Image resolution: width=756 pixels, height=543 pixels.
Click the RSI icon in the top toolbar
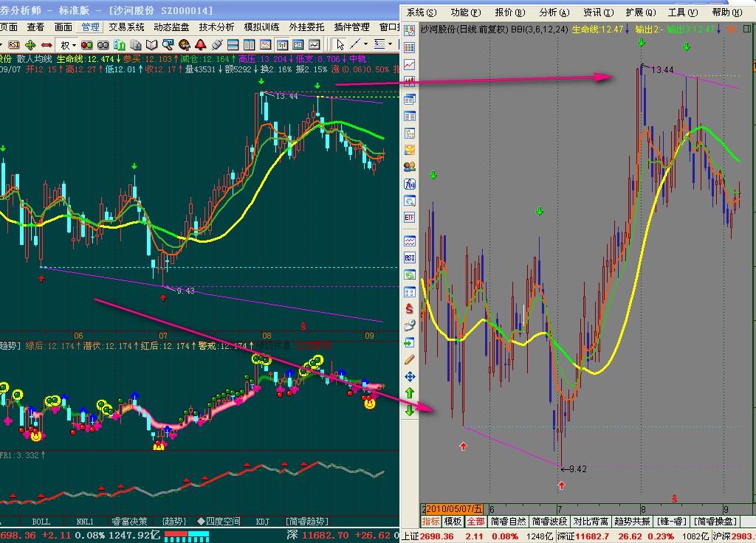pyautogui.click(x=14, y=46)
